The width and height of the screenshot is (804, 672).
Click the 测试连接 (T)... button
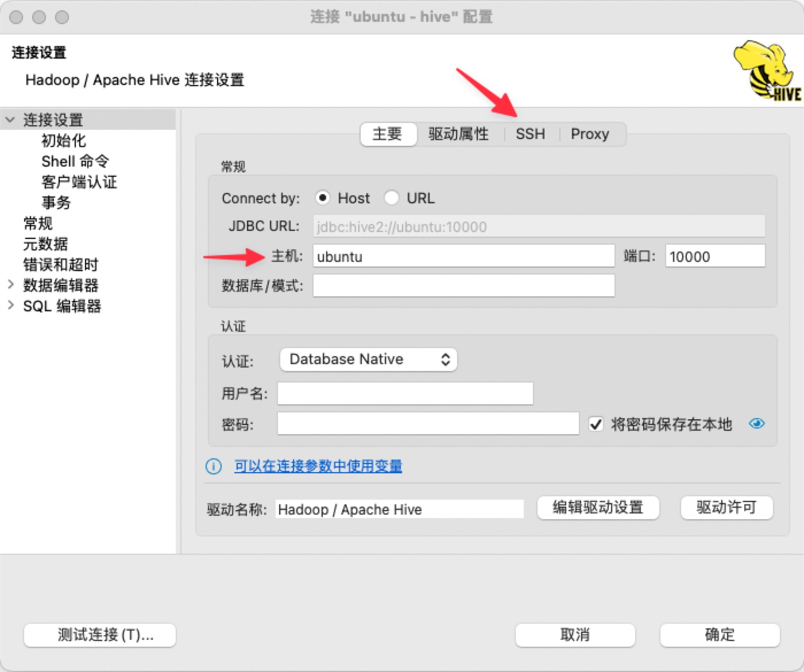point(100,635)
